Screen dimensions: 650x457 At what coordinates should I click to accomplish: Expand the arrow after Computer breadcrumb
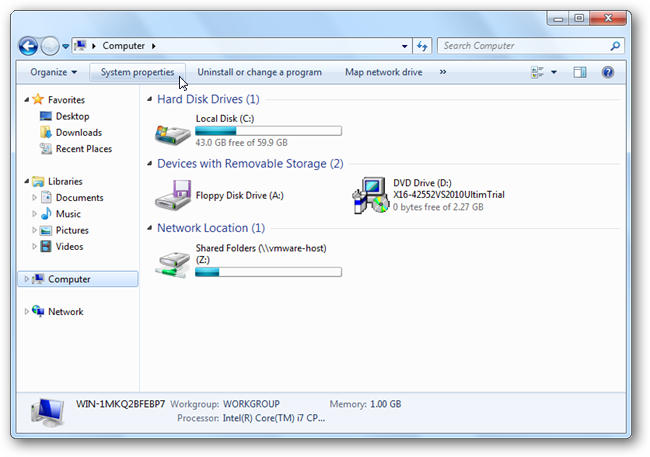(x=153, y=46)
